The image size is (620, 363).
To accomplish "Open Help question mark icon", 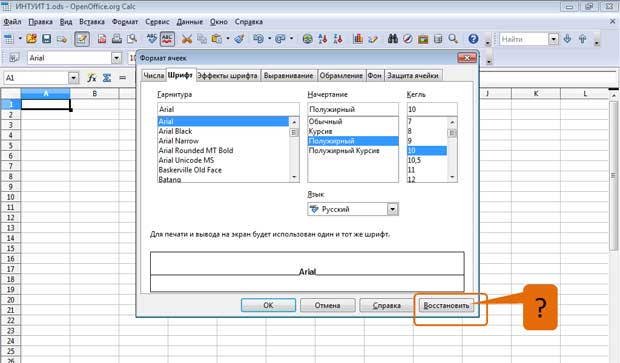I will coord(473,39).
